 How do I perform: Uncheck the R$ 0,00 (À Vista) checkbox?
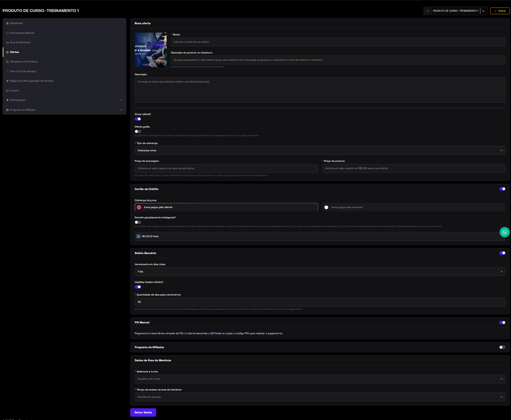(139, 236)
